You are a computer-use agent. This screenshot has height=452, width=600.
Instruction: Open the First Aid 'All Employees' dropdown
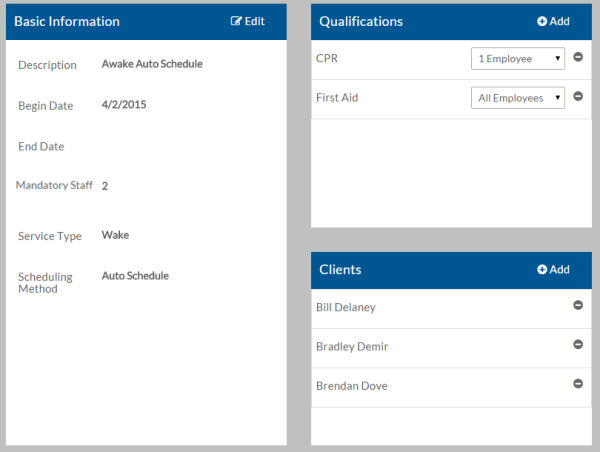(x=517, y=98)
